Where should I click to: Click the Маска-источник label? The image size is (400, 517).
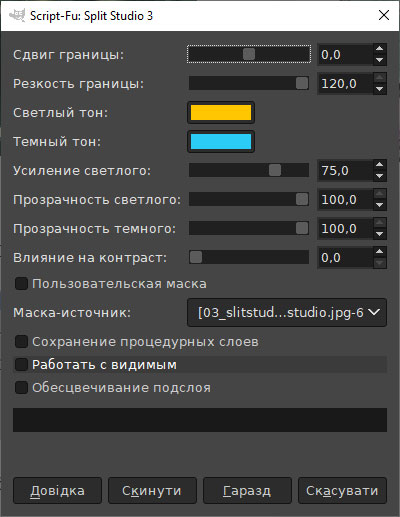[x=72, y=313]
